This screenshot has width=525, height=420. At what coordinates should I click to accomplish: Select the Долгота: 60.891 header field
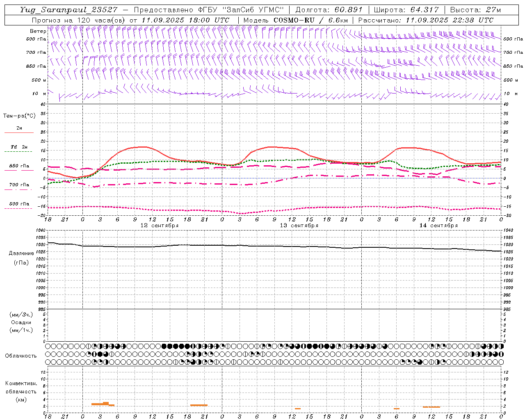click(x=329, y=10)
